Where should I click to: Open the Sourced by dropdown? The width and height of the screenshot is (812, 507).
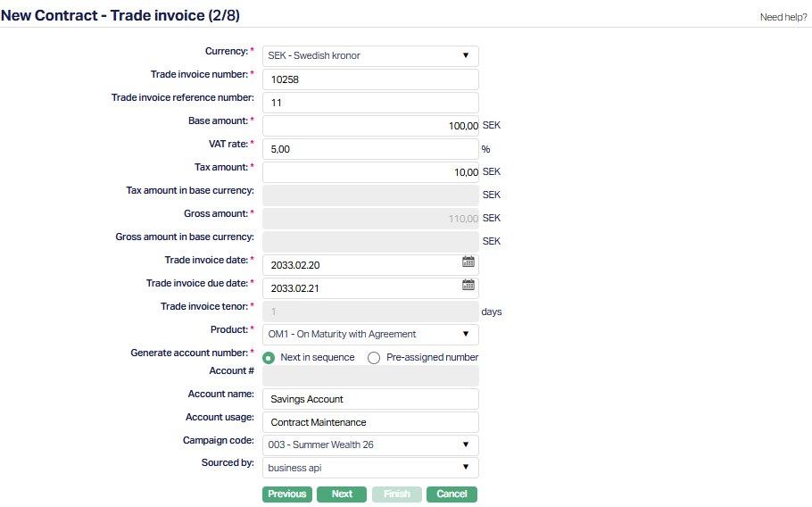click(370, 468)
